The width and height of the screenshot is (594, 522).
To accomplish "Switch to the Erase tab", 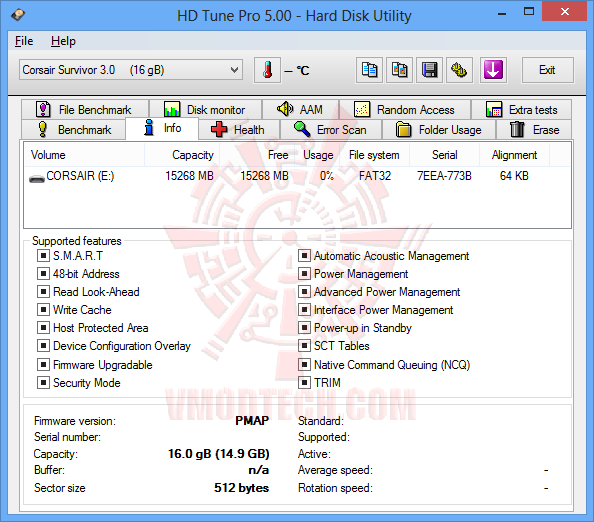I will 534,130.
